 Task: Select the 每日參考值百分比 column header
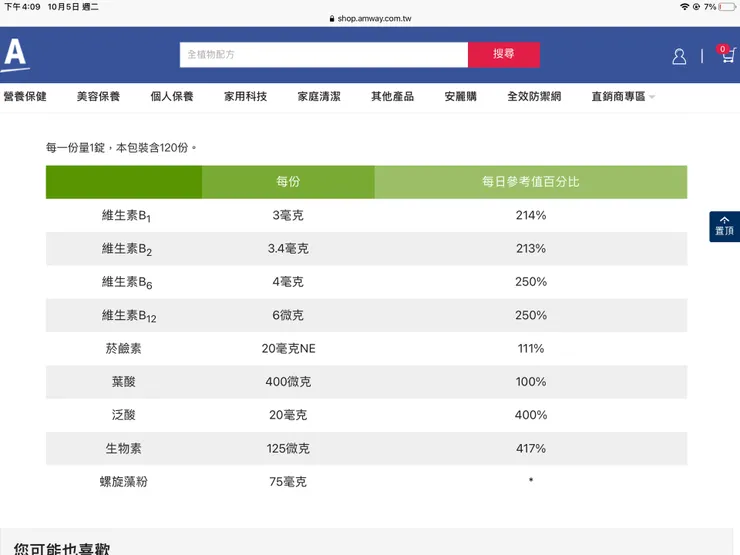[530, 182]
